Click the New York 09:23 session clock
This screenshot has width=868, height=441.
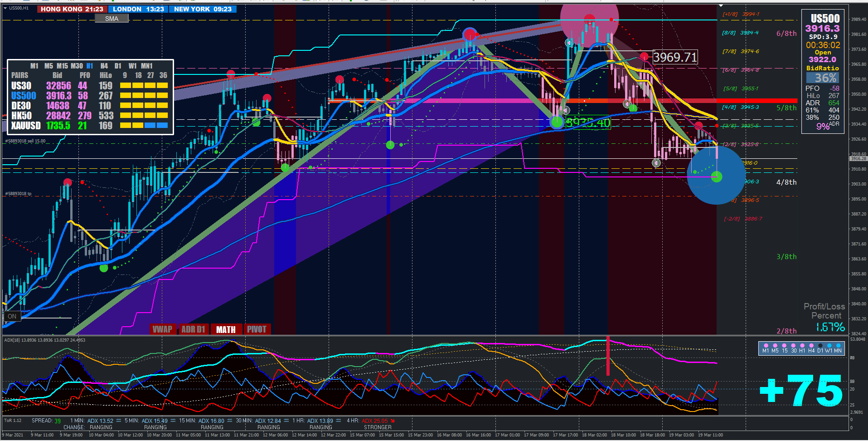click(x=203, y=9)
